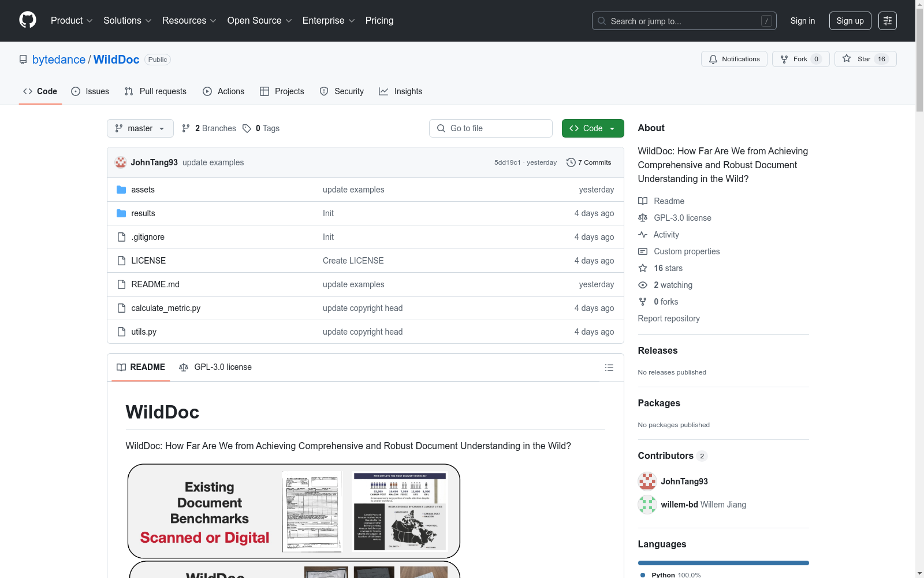Click the Existing Document Benchmarks image
The width and height of the screenshot is (924, 578).
294,512
